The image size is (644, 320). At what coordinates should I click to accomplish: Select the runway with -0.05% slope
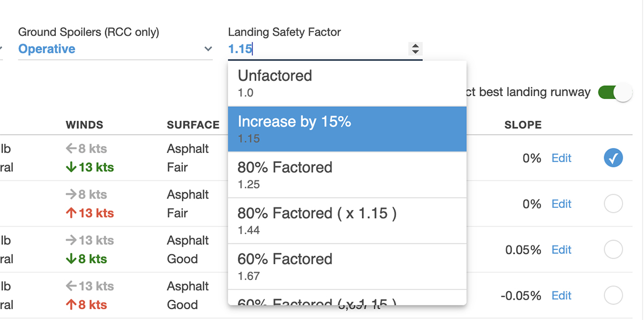click(613, 295)
